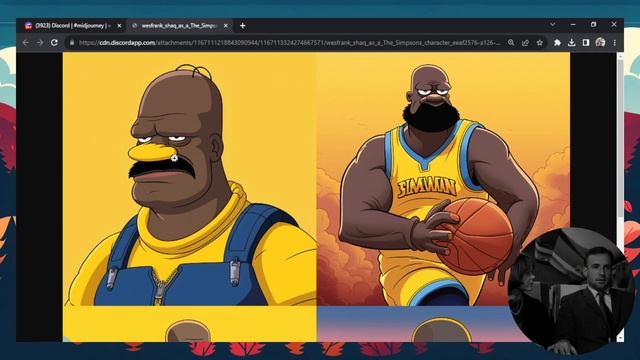
Task: Open the downloads icon in toolbar
Action: click(571, 42)
